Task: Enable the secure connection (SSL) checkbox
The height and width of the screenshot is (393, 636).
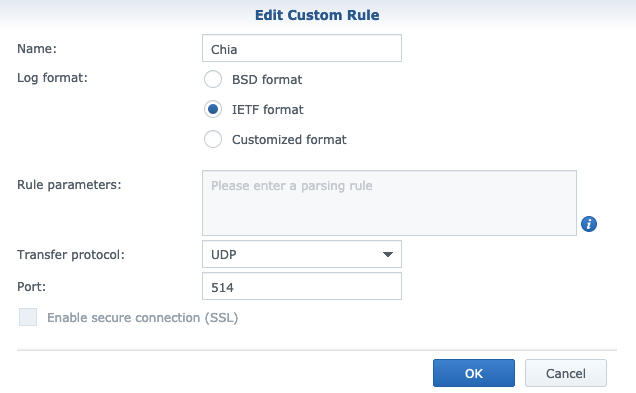Action: pyautogui.click(x=28, y=317)
